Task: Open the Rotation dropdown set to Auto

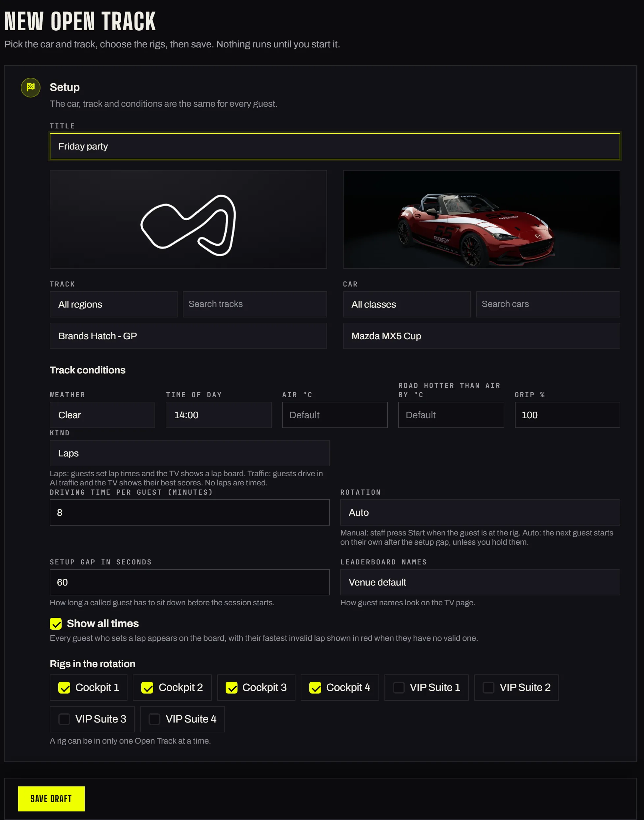Action: tap(480, 512)
